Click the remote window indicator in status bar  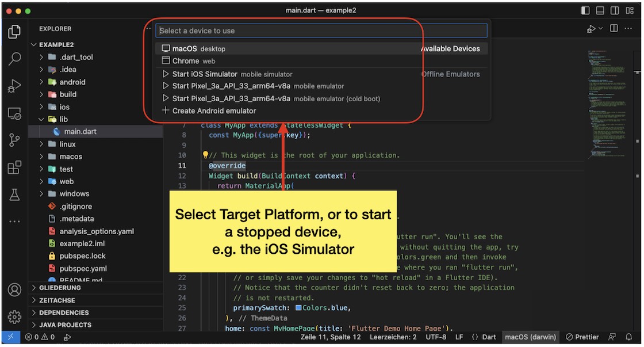pyautogui.click(x=11, y=337)
